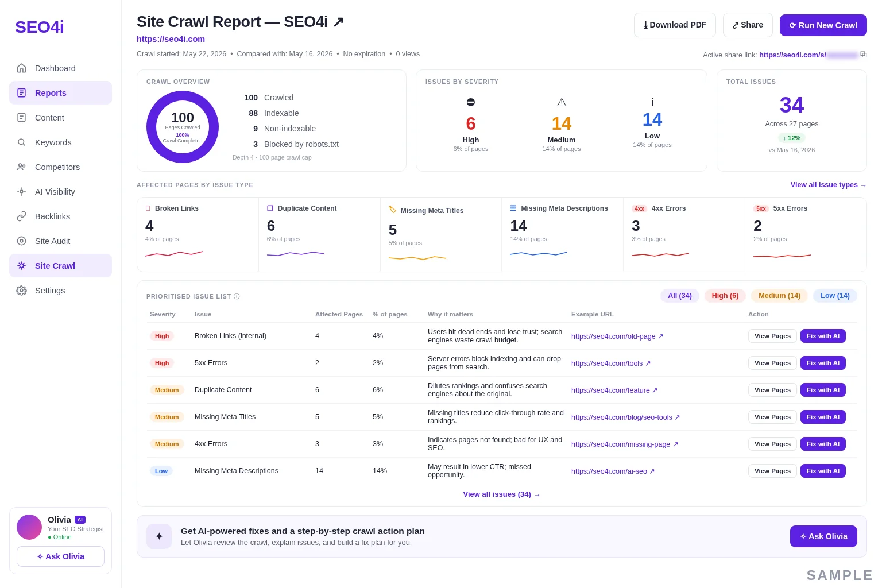882x588 pixels.
Task: Click the Share button
Action: (748, 25)
